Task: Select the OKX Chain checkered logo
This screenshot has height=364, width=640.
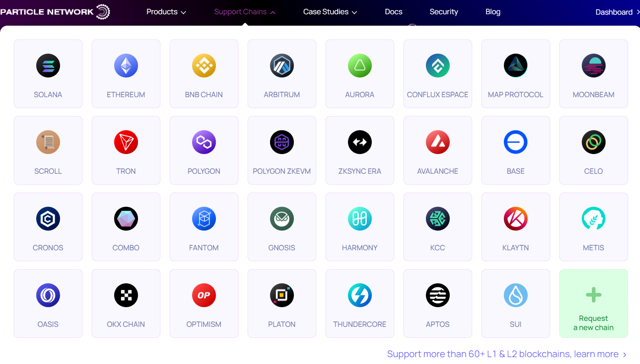Action: (x=126, y=295)
